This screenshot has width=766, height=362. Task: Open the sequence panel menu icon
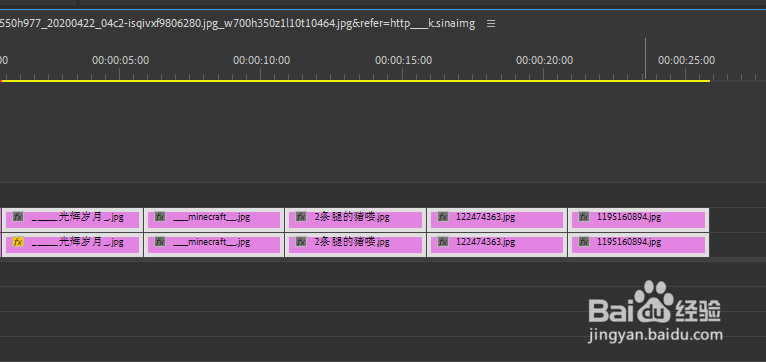[491, 24]
